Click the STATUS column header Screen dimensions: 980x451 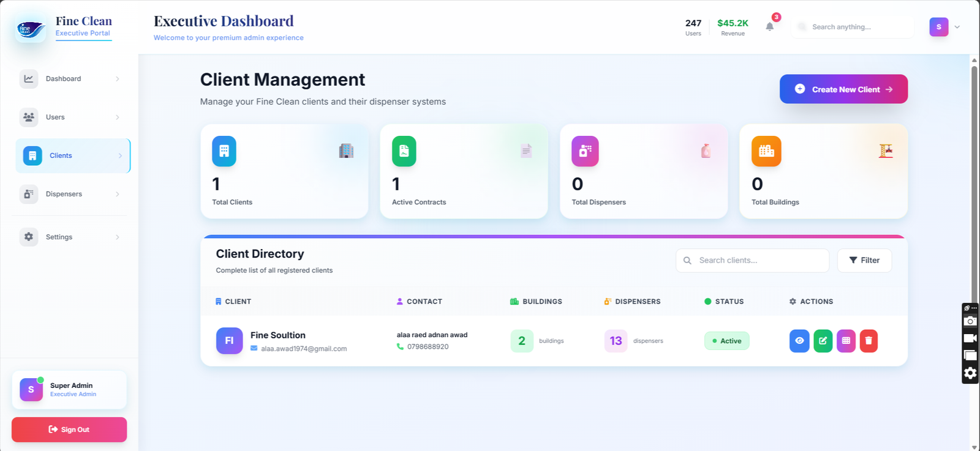pos(724,302)
